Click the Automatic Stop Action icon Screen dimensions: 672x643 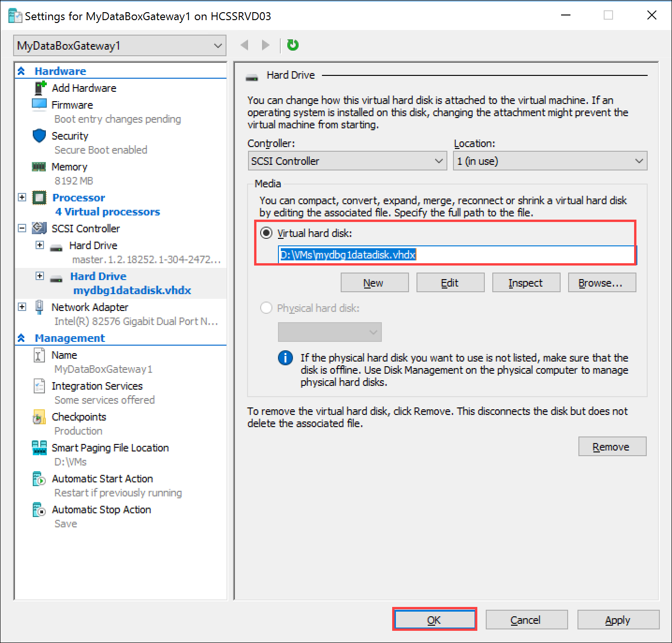[39, 510]
